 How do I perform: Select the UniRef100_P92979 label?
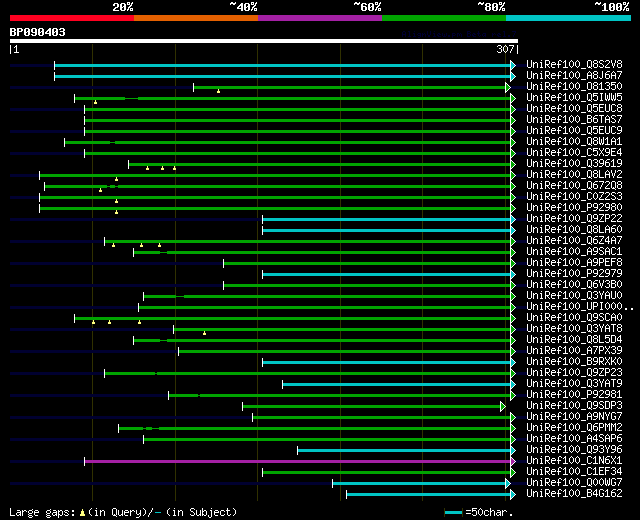(x=574, y=274)
